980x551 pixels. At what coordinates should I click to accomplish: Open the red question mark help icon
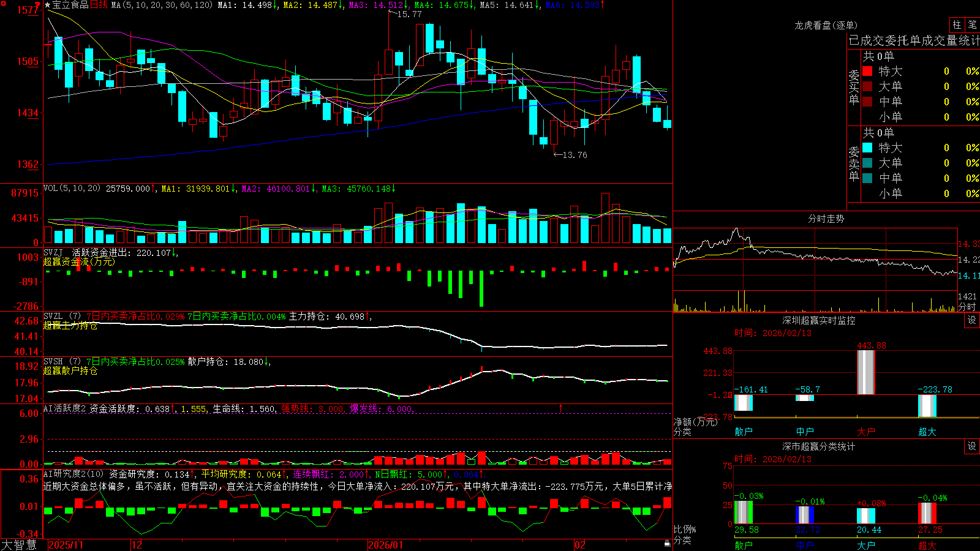coord(37,5)
